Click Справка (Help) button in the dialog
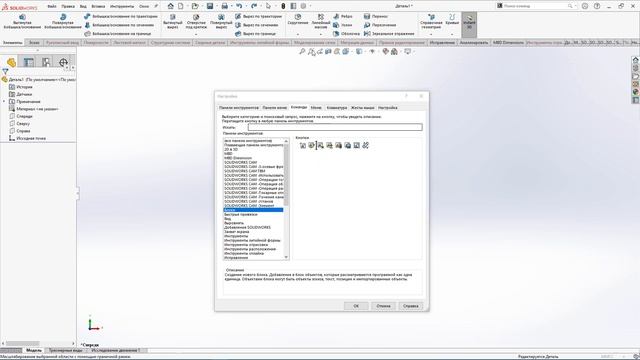Image resolution: width=640 pixels, height=360 pixels. pyautogui.click(x=411, y=306)
